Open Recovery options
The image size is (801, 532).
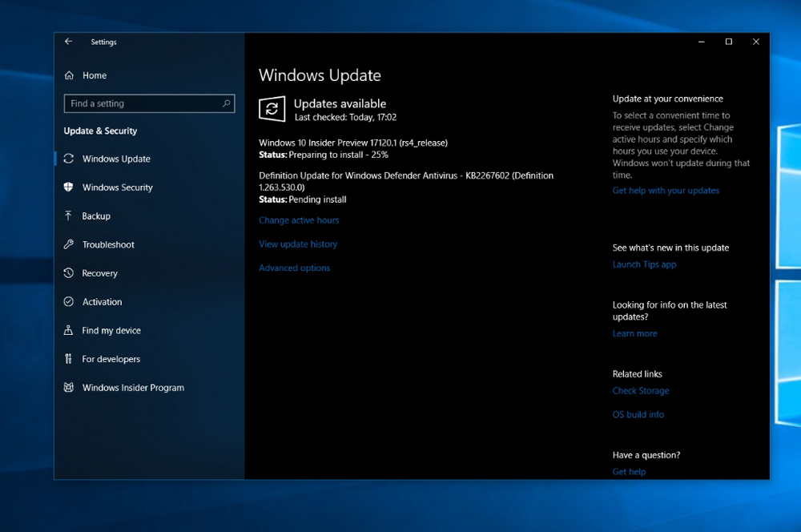pyautogui.click(x=99, y=273)
